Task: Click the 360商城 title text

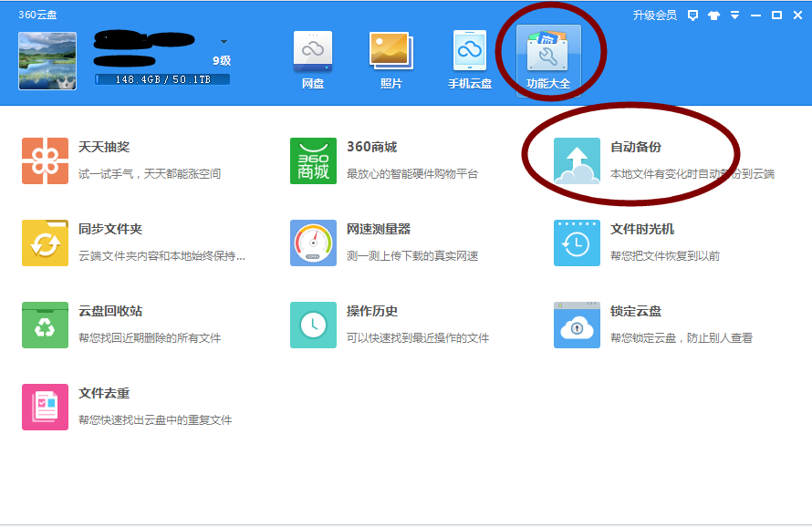Action: (x=372, y=147)
